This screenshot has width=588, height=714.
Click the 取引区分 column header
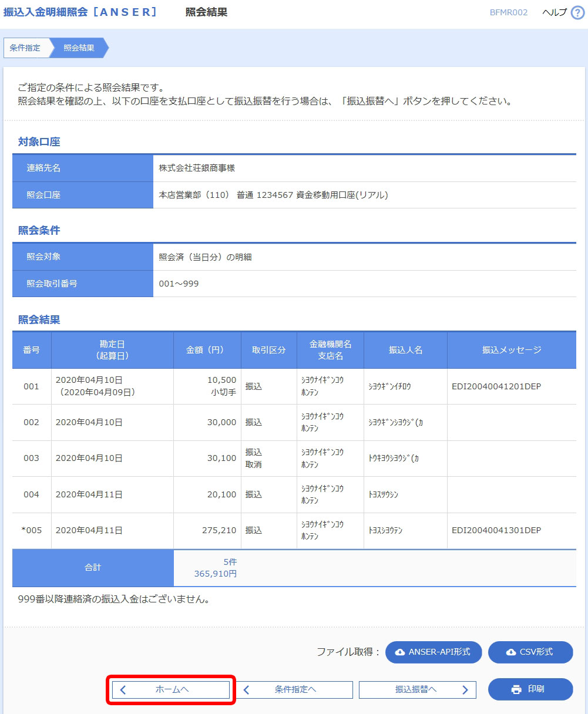269,350
